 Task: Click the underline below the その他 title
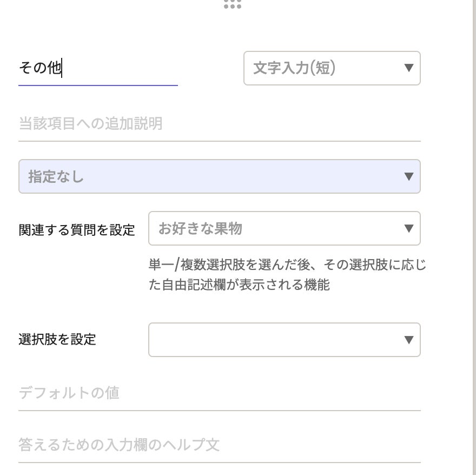coord(97,85)
